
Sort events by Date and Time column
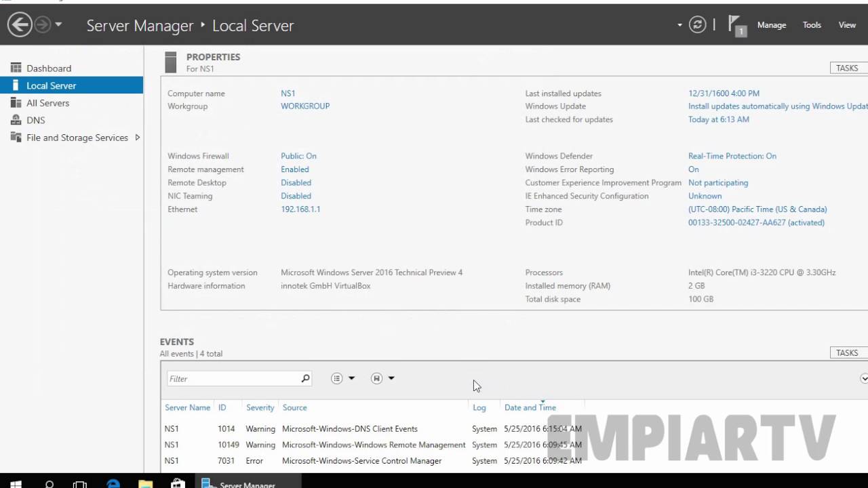[x=530, y=407]
